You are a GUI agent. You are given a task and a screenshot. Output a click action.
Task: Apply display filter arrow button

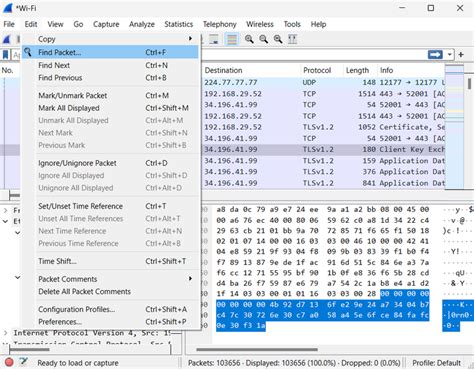coord(435,54)
